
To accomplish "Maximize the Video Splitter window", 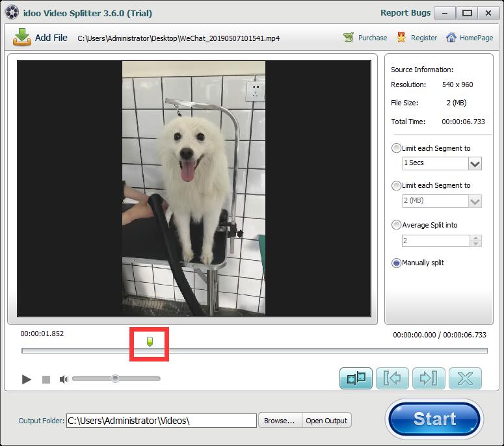I will 467,13.
